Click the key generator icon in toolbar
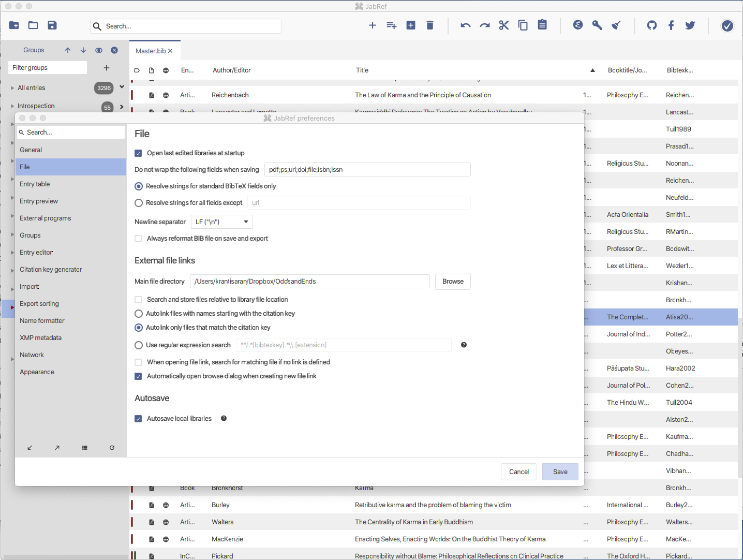 tap(597, 25)
